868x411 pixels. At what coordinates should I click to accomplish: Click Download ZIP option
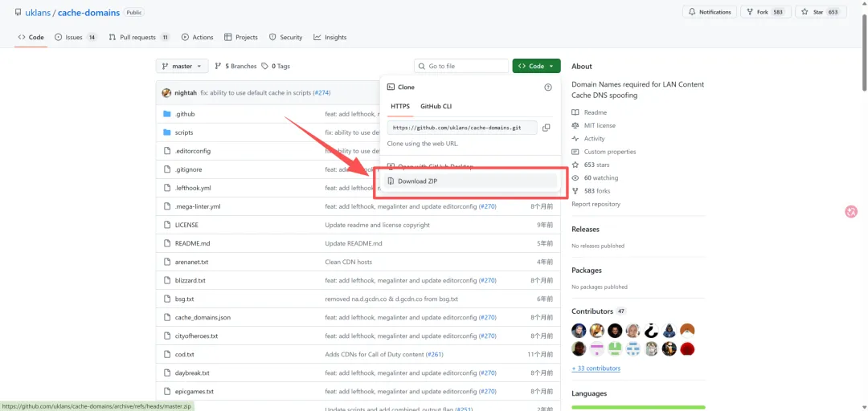coord(470,181)
